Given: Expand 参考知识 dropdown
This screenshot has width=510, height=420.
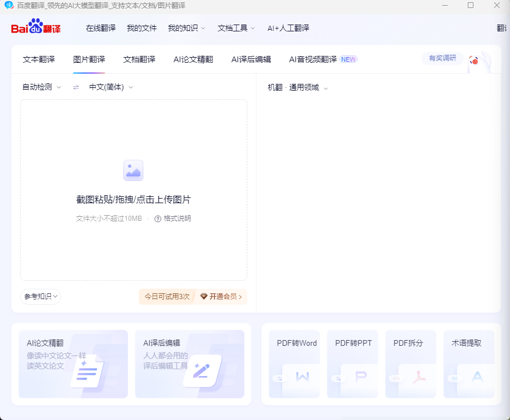Looking at the screenshot, I should (x=41, y=297).
